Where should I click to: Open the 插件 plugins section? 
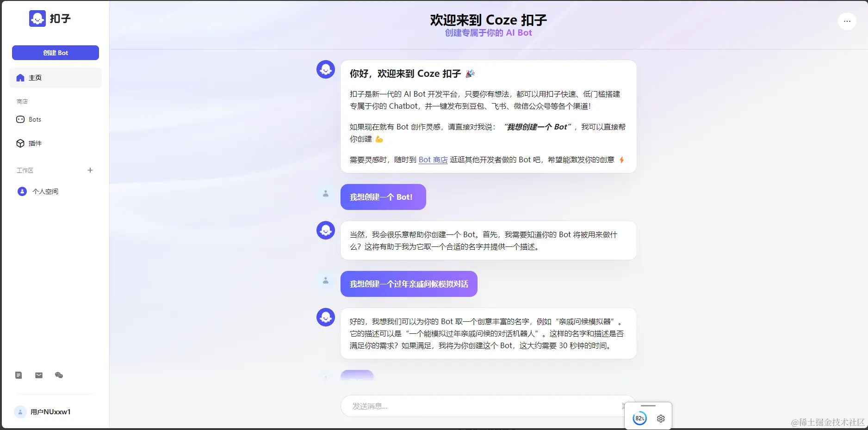pos(56,143)
